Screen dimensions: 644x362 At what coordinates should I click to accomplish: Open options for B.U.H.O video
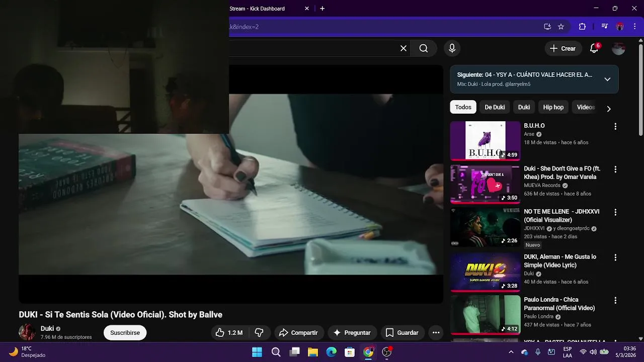[615, 127]
